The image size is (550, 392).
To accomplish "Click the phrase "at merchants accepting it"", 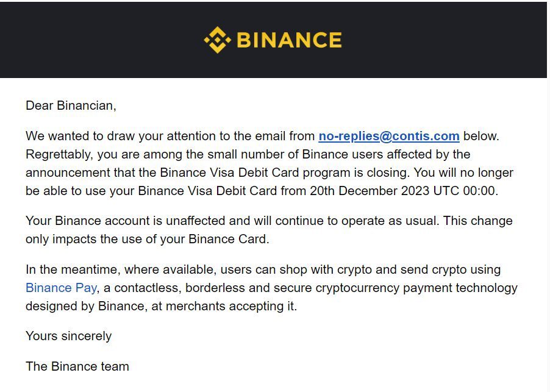I will click(x=224, y=306).
